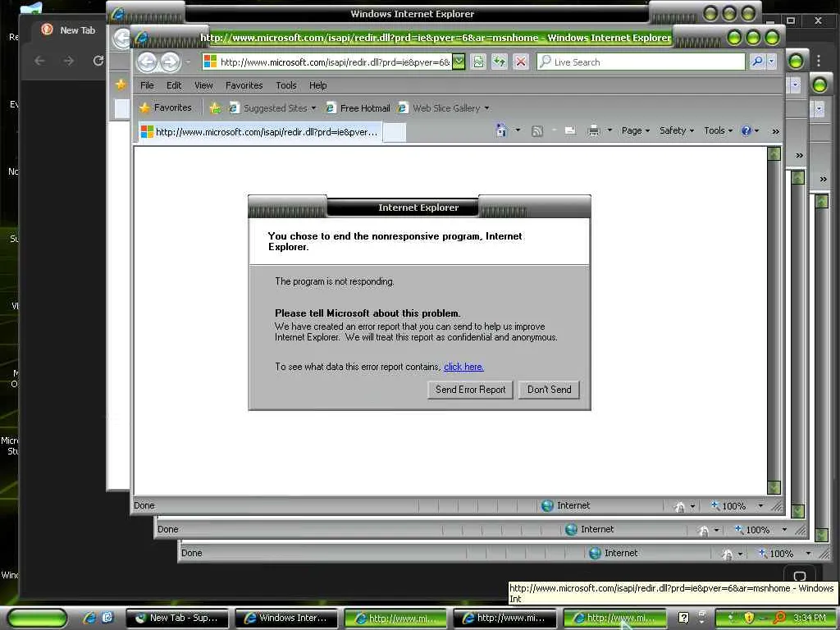Switch to the Windows Inter... taskbar button
This screenshot has height=630, width=840.
tap(286, 618)
